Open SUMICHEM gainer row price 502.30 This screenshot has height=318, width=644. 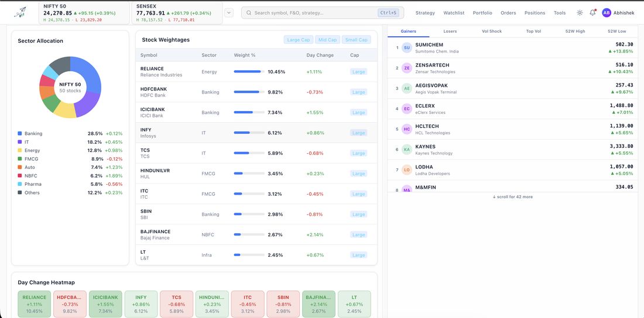(x=624, y=44)
